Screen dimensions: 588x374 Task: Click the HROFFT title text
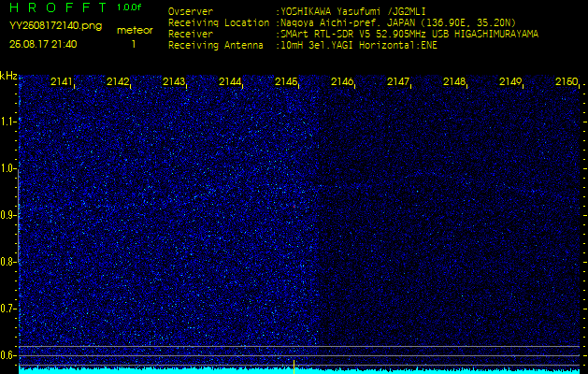point(58,7)
